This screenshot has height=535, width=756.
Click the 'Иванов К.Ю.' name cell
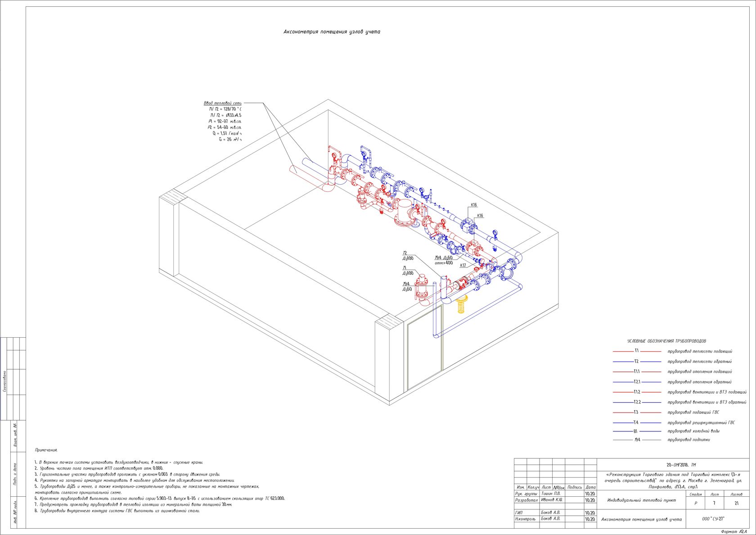(552, 500)
